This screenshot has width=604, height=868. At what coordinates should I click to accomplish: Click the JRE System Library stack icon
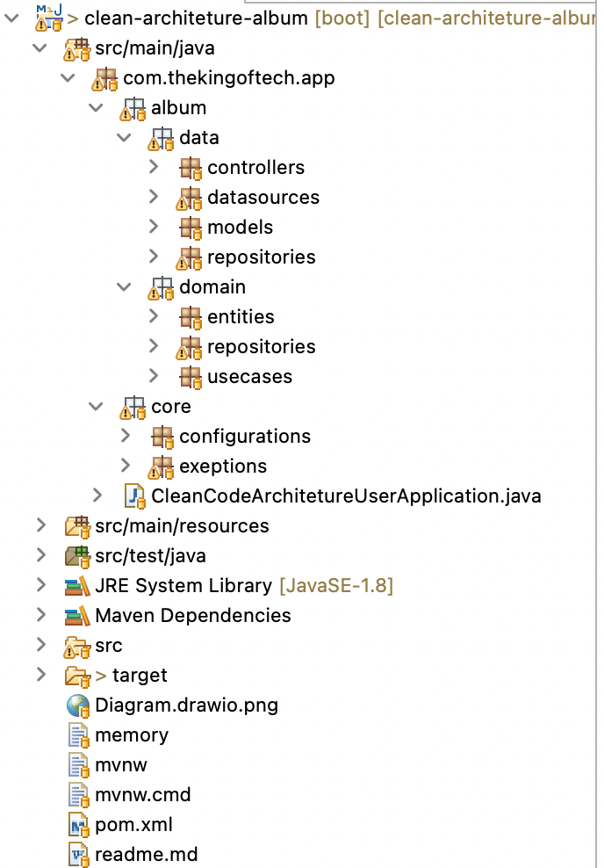pyautogui.click(x=77, y=585)
